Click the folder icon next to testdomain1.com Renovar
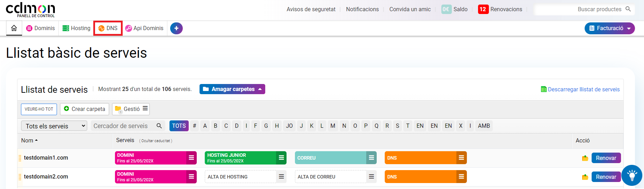Screen dimensions: 644x189 click(x=585, y=158)
